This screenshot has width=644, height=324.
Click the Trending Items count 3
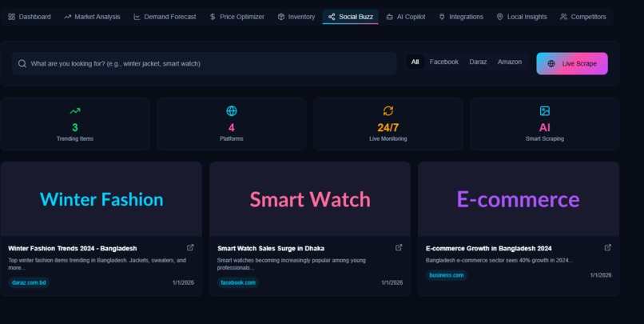[75, 127]
